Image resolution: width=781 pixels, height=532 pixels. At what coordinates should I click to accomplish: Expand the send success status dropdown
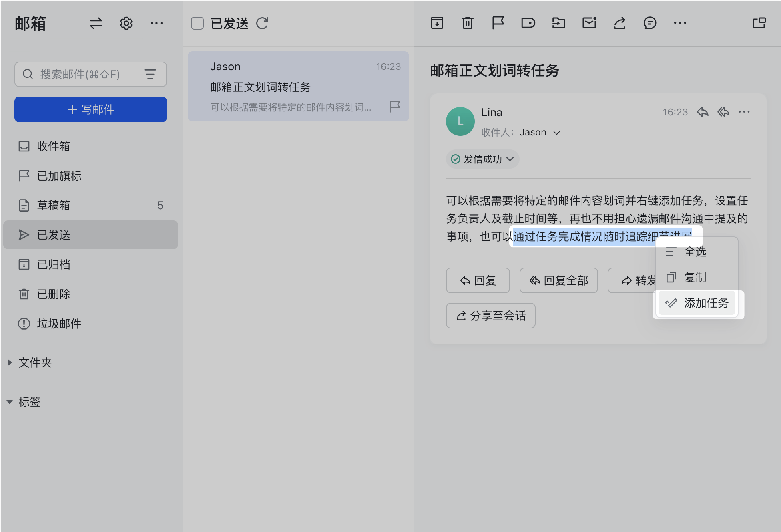(x=482, y=159)
